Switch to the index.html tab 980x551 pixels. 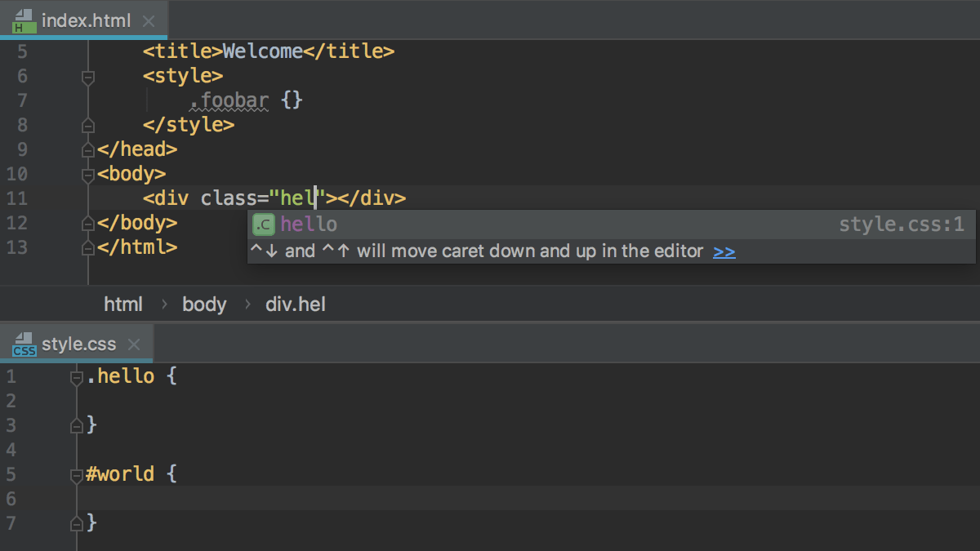86,21
